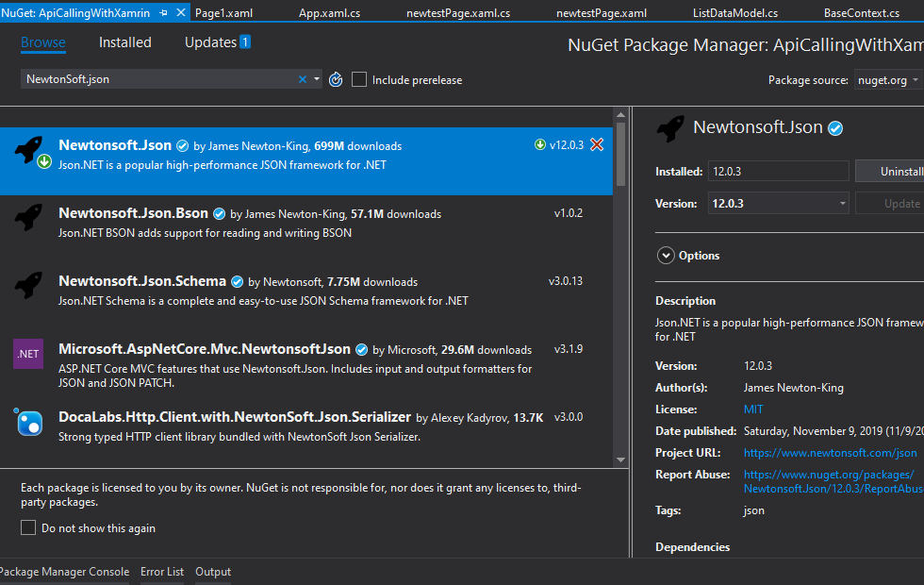Click the Update button

pyautogui.click(x=890, y=204)
